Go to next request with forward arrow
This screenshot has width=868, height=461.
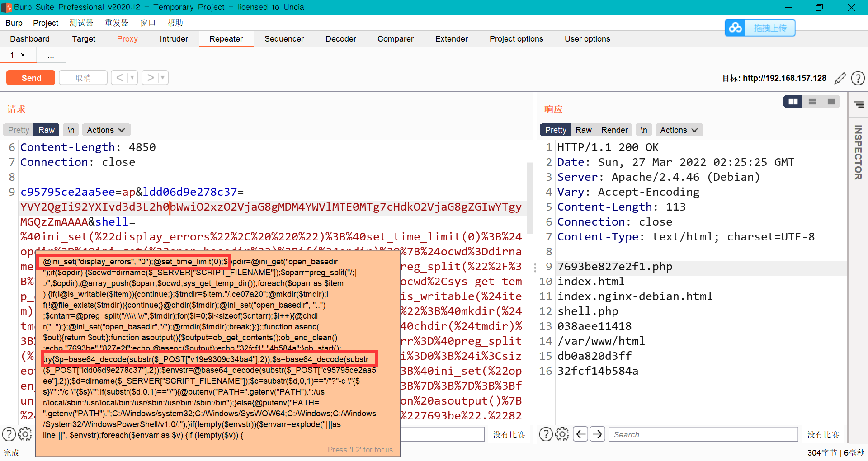[x=150, y=78]
